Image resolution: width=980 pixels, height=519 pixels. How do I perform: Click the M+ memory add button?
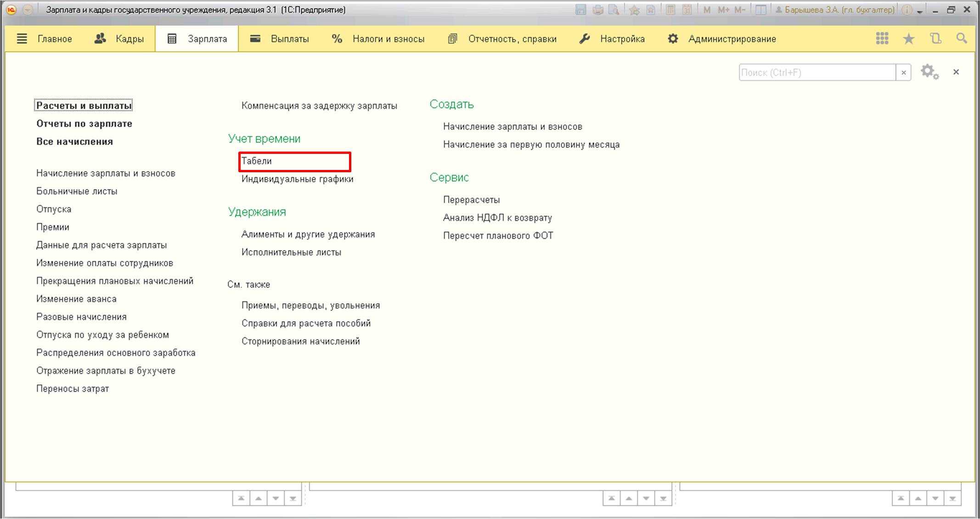tap(723, 10)
